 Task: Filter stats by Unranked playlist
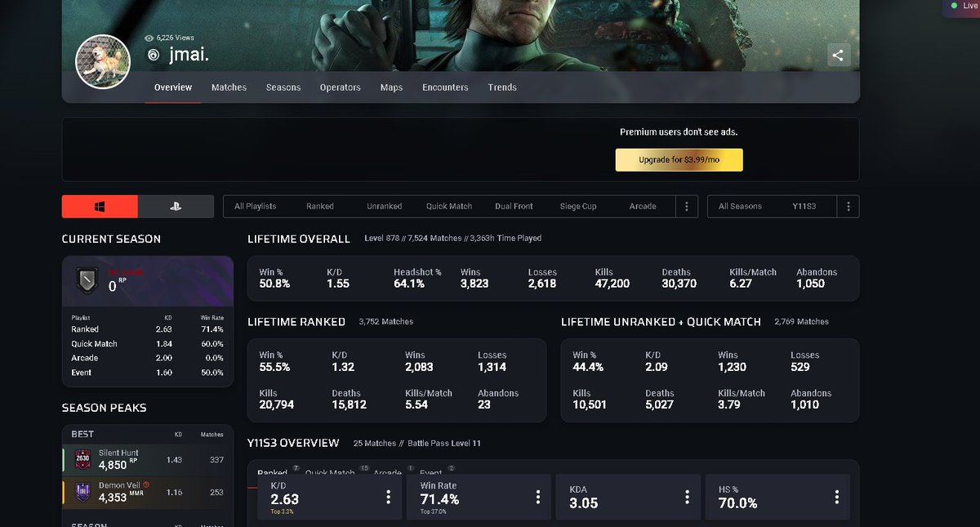pos(384,207)
